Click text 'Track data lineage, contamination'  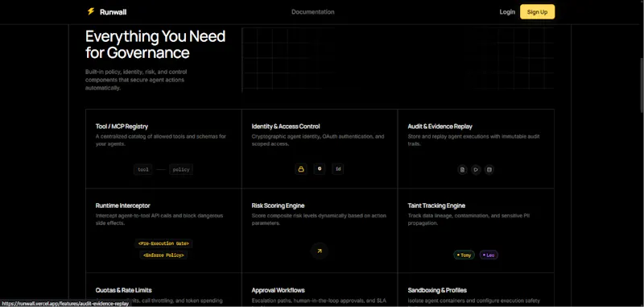coord(469,219)
